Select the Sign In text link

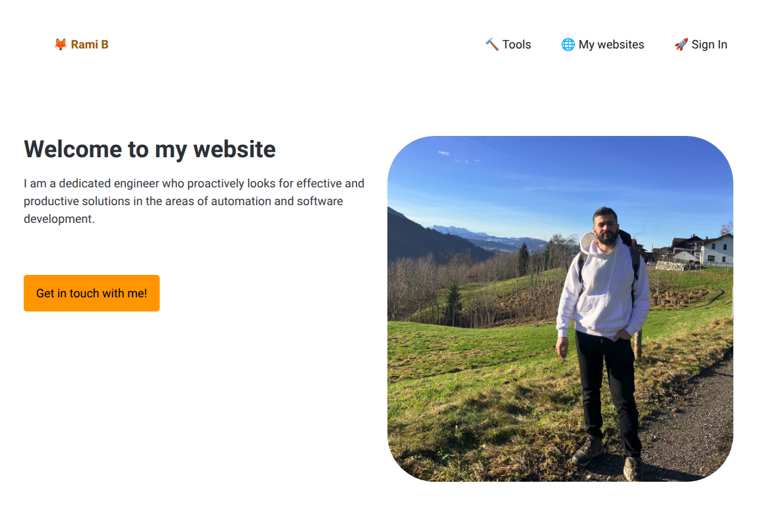(x=709, y=44)
